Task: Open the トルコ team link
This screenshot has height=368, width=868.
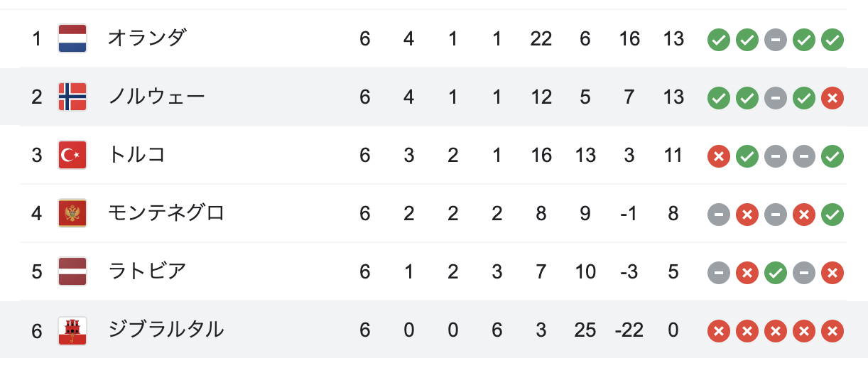Action: [136, 155]
